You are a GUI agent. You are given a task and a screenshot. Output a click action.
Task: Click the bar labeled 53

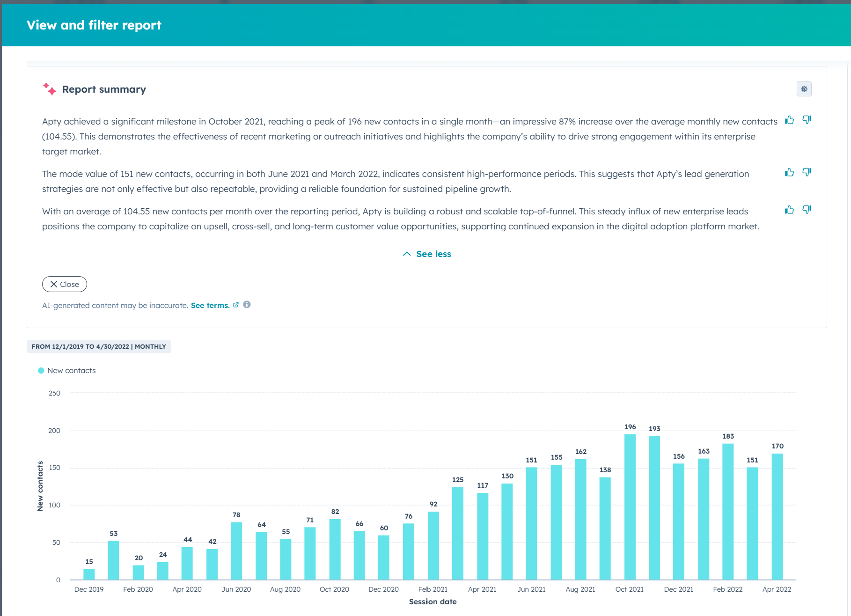click(113, 560)
